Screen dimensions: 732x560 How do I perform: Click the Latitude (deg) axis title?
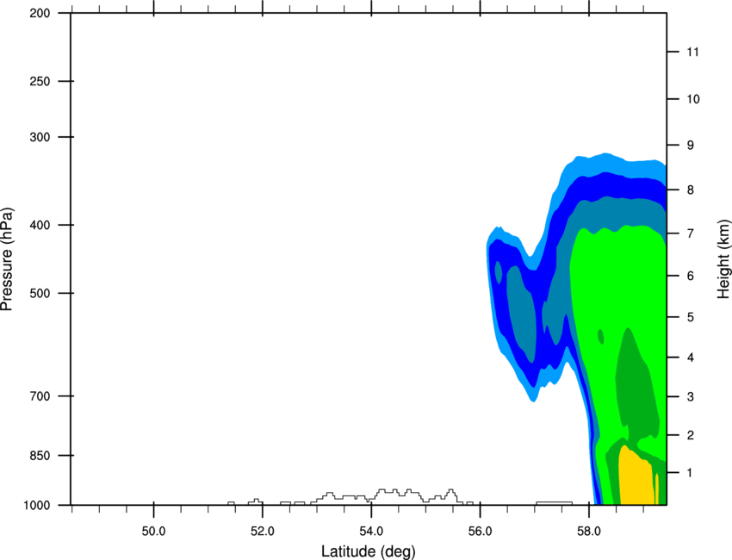point(368,551)
